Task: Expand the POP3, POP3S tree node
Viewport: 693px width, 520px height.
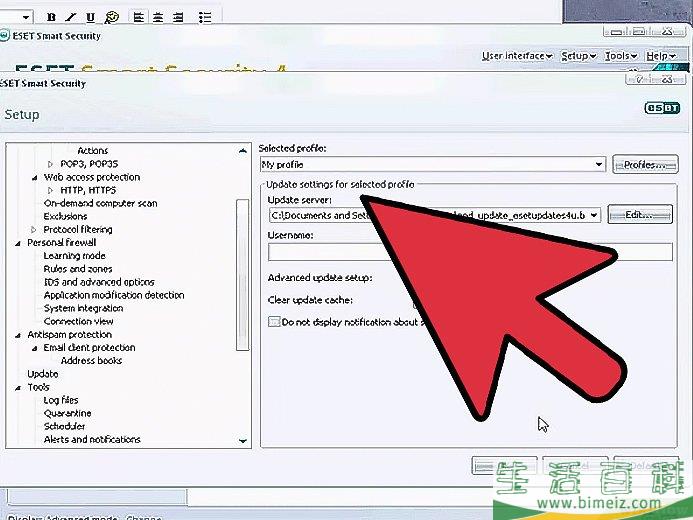Action: (50, 164)
